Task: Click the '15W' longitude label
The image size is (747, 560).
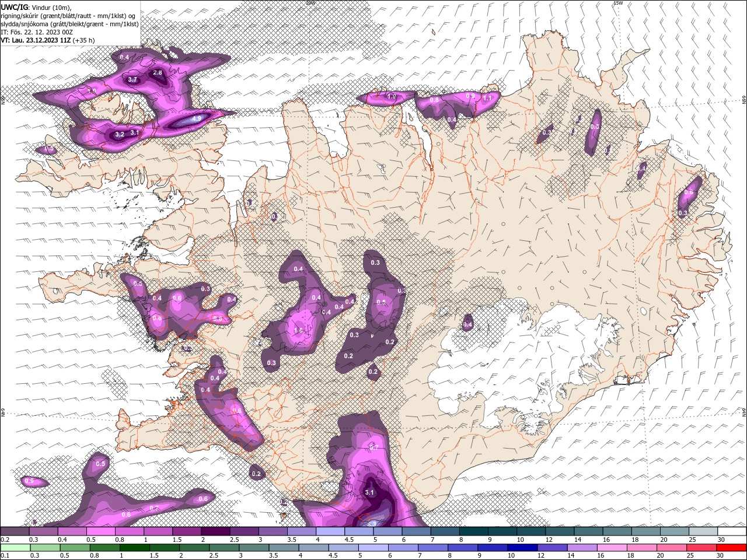Action: click(x=618, y=3)
